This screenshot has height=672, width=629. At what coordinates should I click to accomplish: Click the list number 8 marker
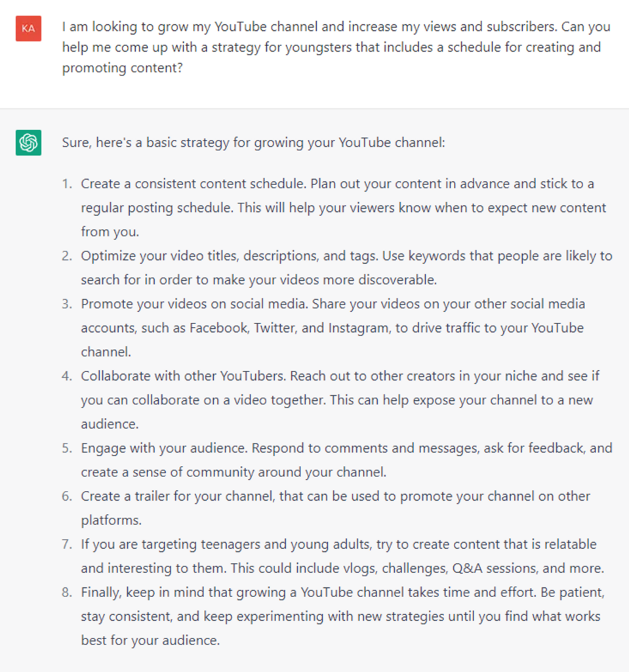(66, 592)
